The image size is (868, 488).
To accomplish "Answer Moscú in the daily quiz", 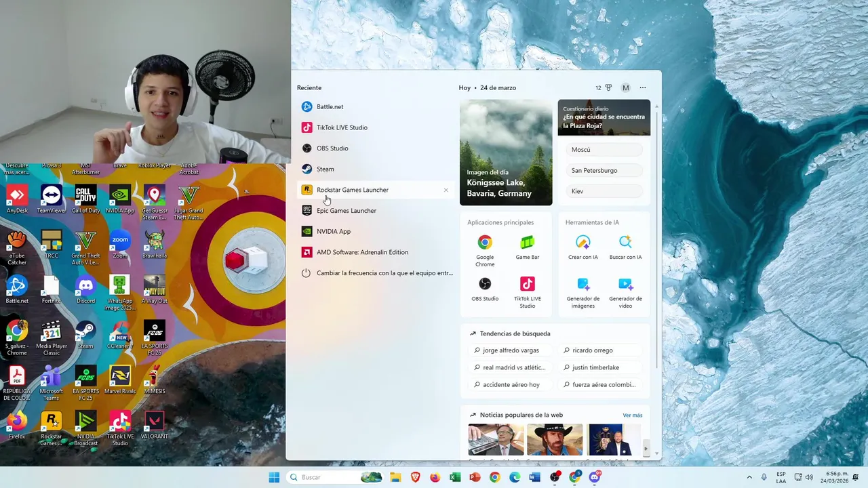I will (x=604, y=150).
